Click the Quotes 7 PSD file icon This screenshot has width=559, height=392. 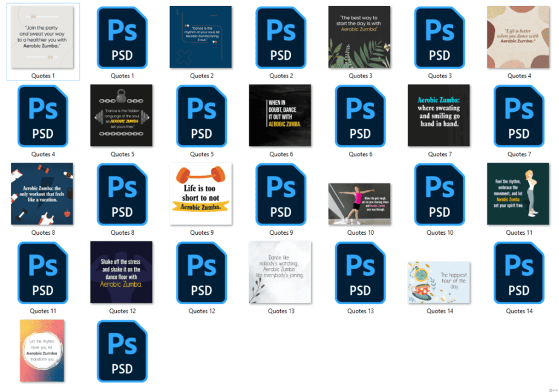[518, 116]
